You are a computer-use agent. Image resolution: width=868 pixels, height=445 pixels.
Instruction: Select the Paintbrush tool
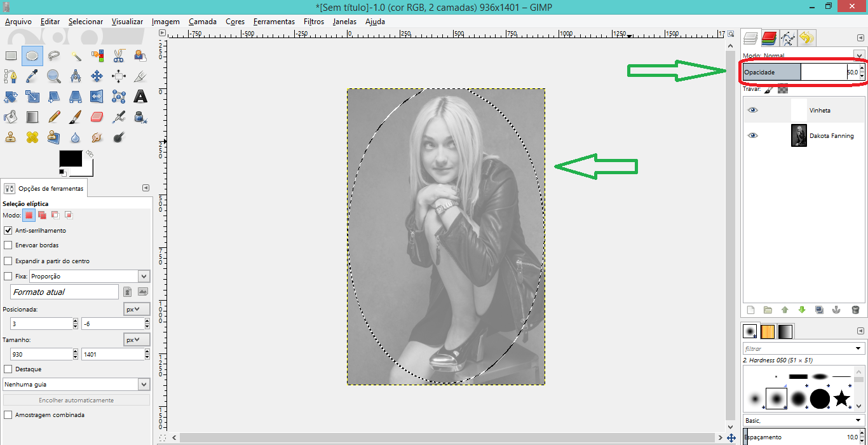(x=75, y=117)
